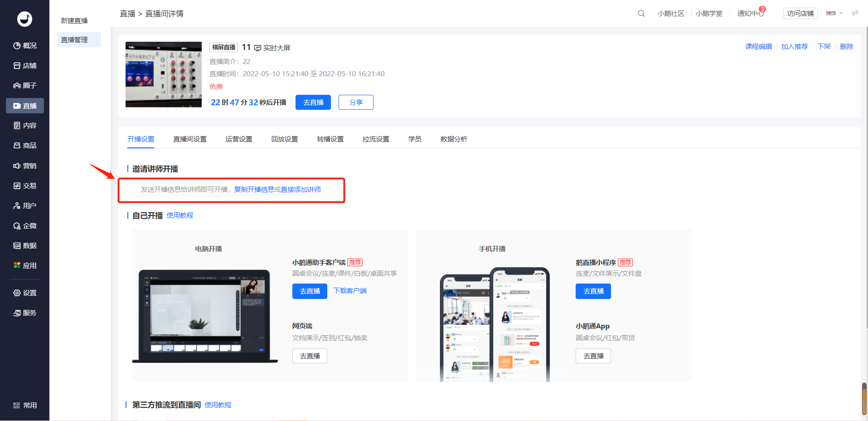The height and width of the screenshot is (421, 868).
Task: Open the 内容 content sidebar item
Action: [x=25, y=125]
